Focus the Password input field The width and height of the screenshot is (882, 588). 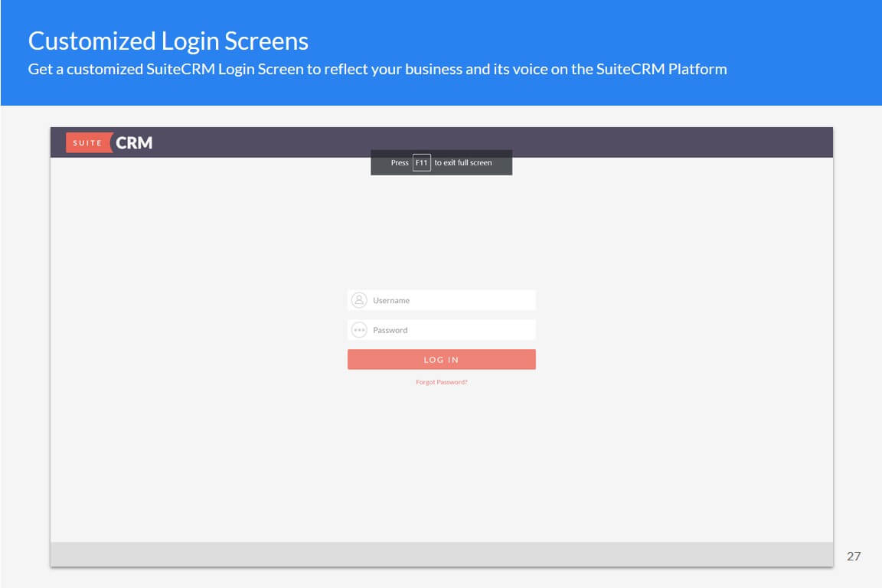point(442,330)
